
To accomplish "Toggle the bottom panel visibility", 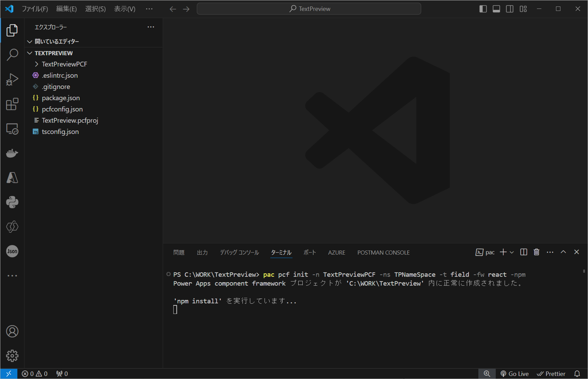I will point(496,9).
